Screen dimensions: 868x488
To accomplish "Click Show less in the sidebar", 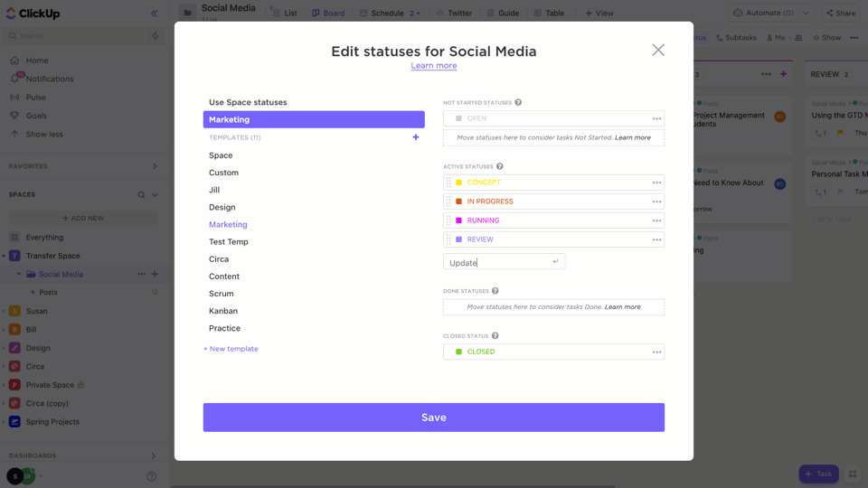I will click(44, 134).
